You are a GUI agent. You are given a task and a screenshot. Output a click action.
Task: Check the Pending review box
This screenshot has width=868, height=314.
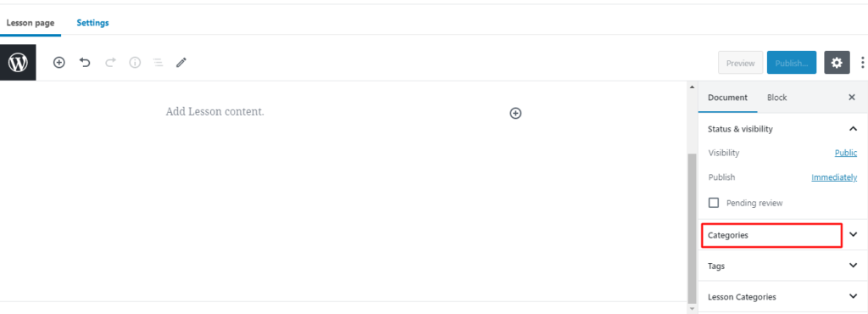[714, 203]
